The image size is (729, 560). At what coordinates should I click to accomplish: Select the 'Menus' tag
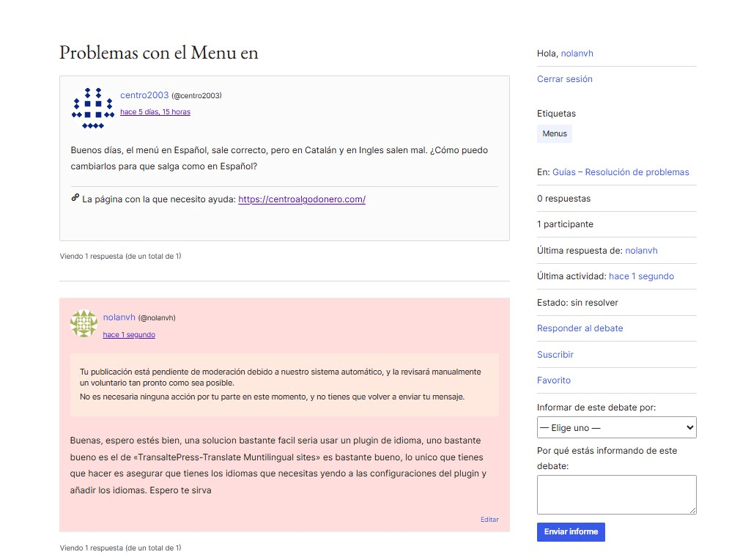[555, 134]
